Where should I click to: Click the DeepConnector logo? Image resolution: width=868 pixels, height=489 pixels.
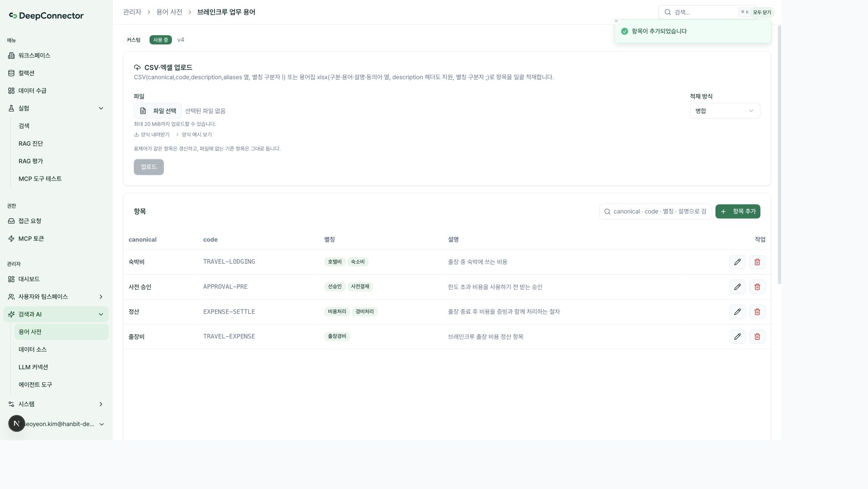tap(46, 16)
